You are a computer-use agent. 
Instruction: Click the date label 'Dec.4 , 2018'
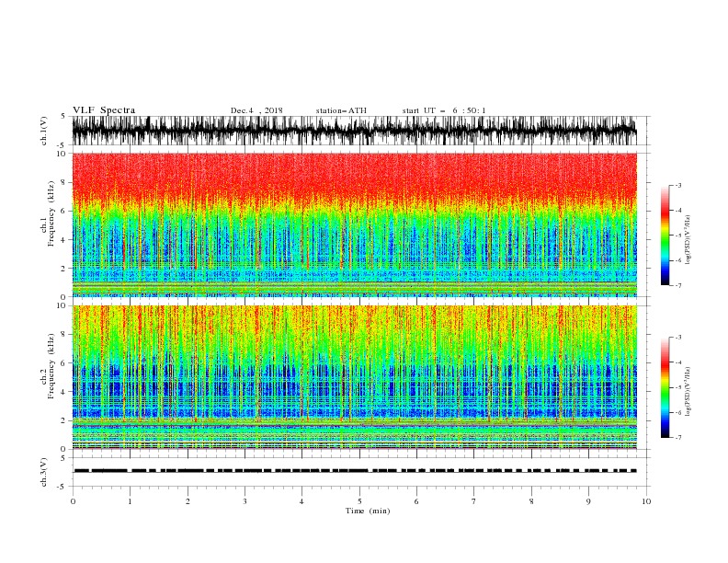(256, 110)
